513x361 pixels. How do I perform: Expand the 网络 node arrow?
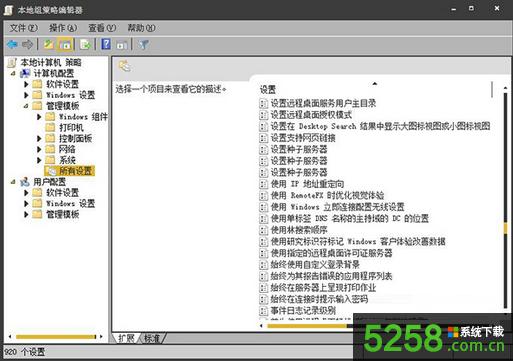39,149
